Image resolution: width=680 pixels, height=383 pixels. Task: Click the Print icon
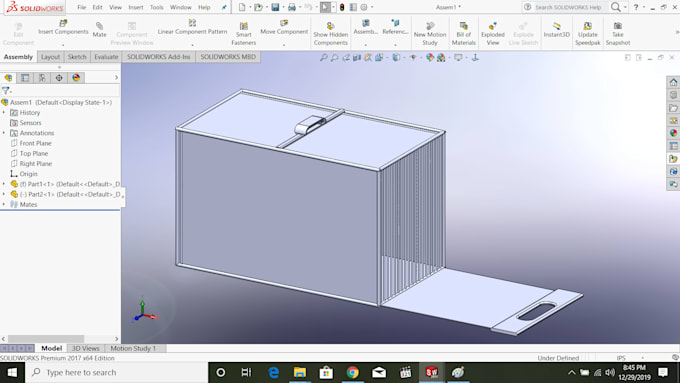tap(292, 7)
